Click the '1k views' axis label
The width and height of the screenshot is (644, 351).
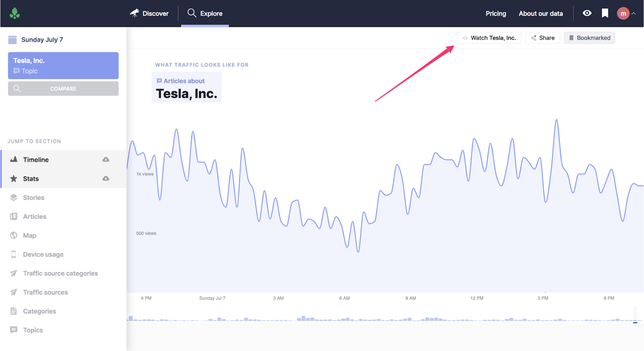(145, 174)
